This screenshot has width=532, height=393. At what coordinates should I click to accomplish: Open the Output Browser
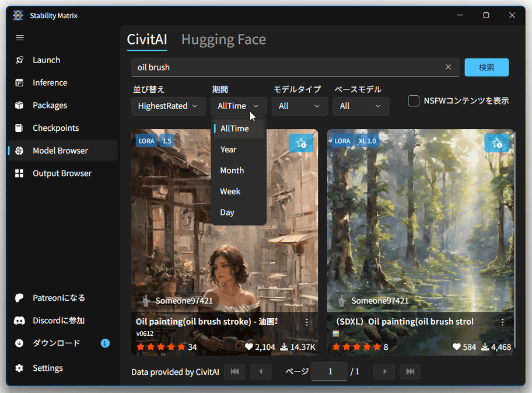63,173
